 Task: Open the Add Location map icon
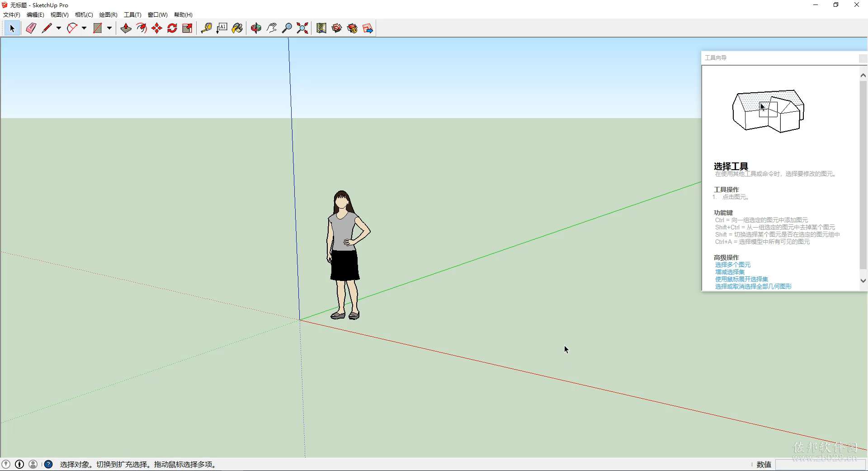(x=321, y=29)
